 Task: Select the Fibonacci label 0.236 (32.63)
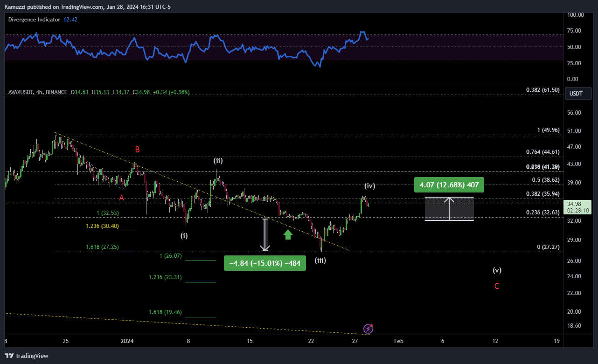[x=542, y=212]
